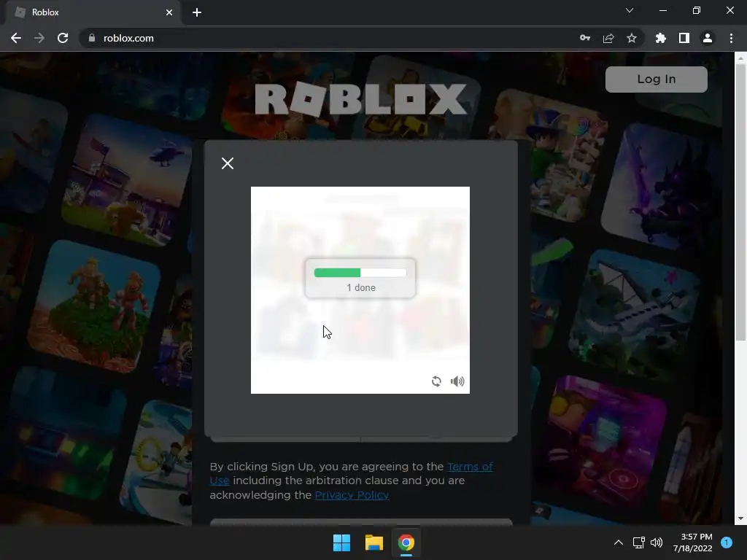The height and width of the screenshot is (560, 747).
Task: Click the Roblox logo
Action: click(x=360, y=99)
